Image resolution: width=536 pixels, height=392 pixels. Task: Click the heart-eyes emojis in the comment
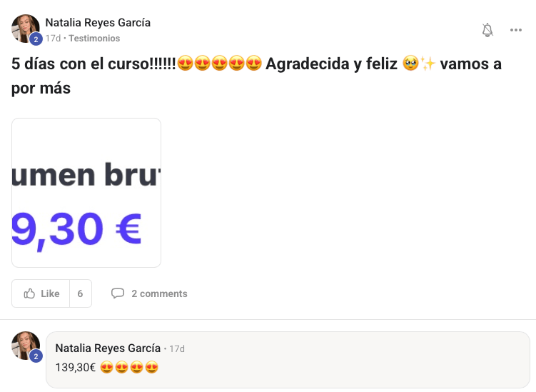pos(129,368)
